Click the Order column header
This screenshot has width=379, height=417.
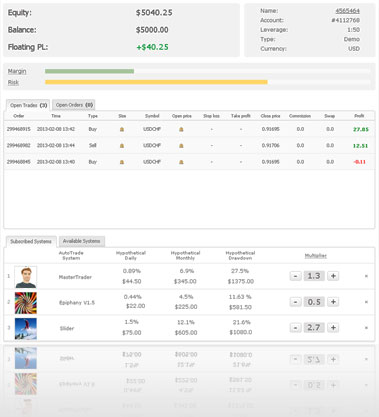[x=19, y=116]
